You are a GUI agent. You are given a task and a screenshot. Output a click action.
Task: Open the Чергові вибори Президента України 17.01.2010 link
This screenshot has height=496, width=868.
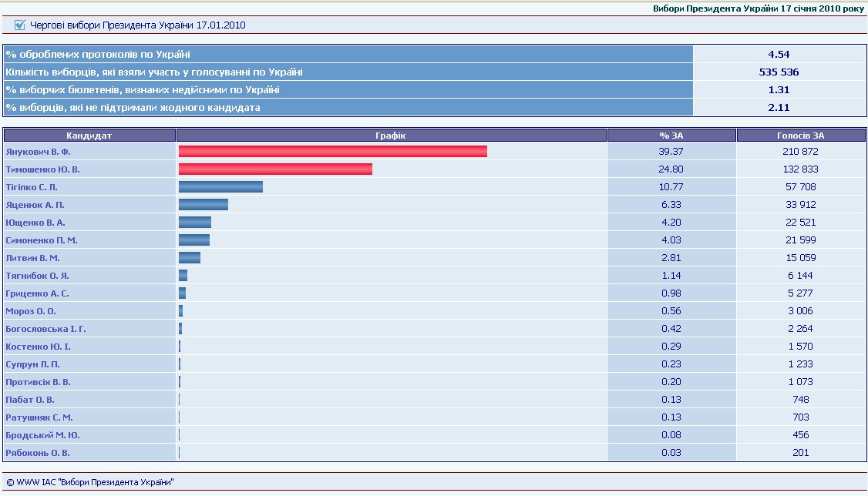click(x=138, y=25)
